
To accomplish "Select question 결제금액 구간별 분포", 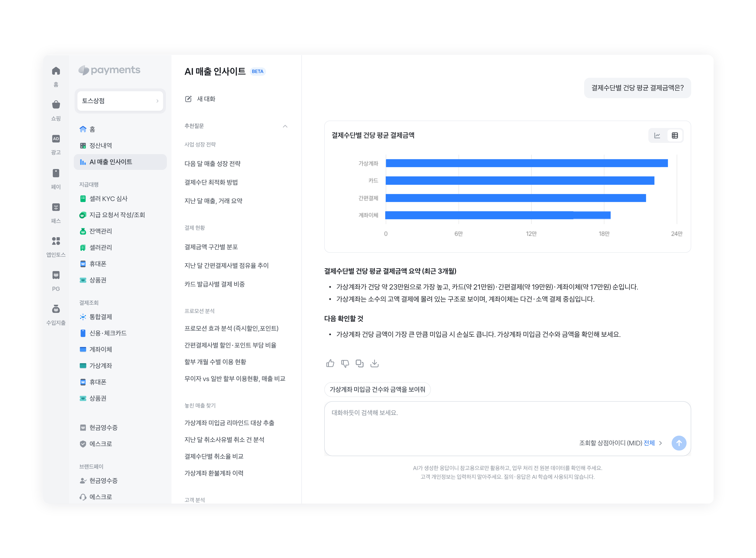I will click(211, 247).
